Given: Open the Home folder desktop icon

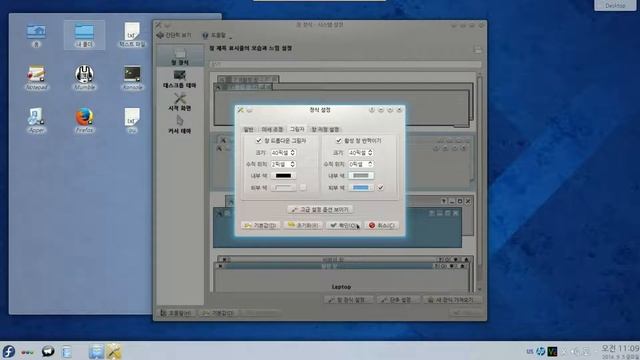Looking at the screenshot, I should coord(36,35).
